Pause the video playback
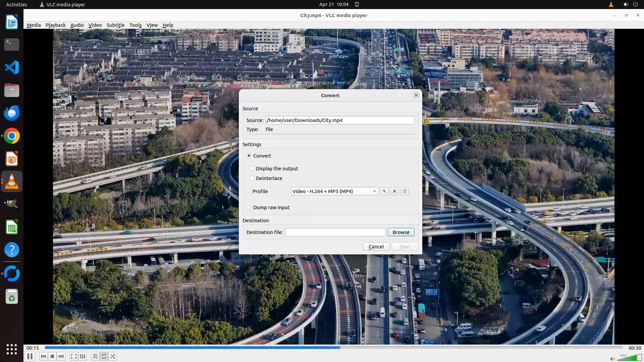 click(x=30, y=356)
